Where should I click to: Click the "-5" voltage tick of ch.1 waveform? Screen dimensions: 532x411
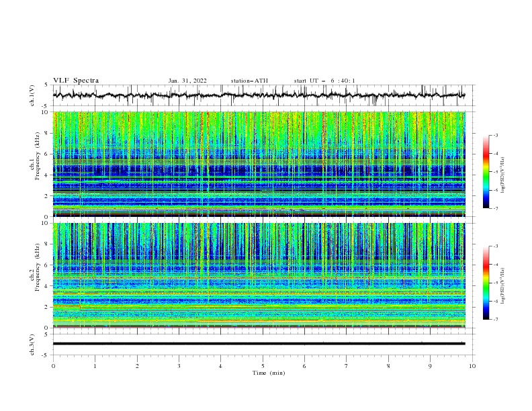tap(46, 106)
